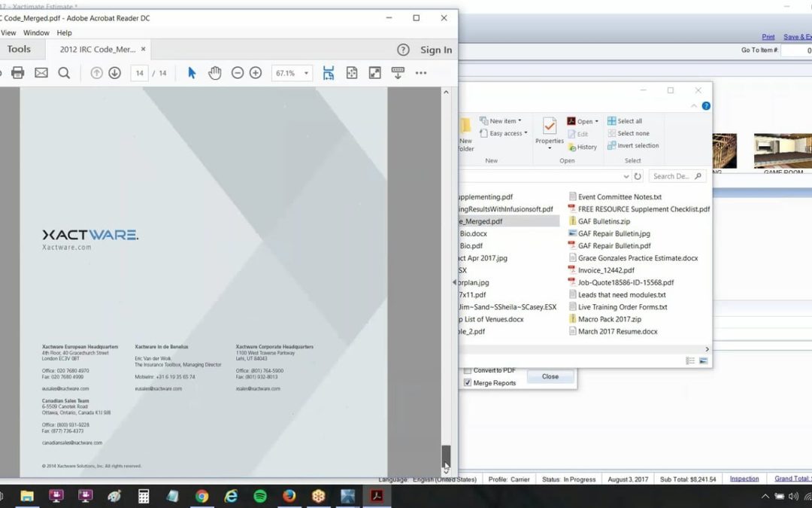Uncheck the Merge Reports checkbox

pyautogui.click(x=468, y=383)
